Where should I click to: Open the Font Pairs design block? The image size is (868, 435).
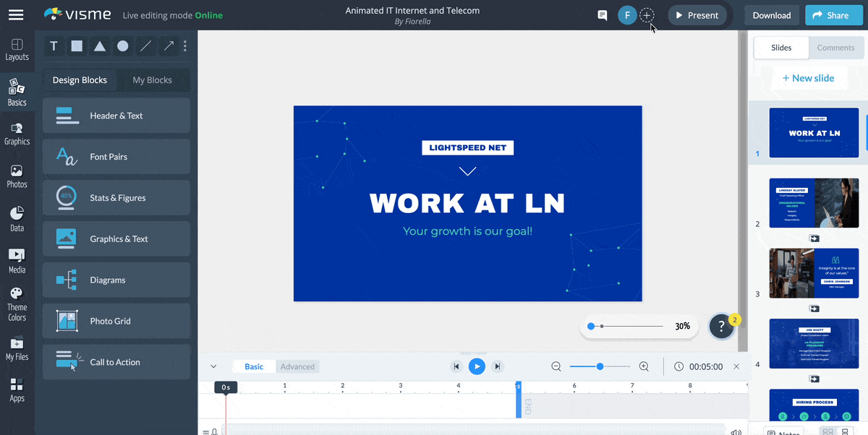[116, 157]
